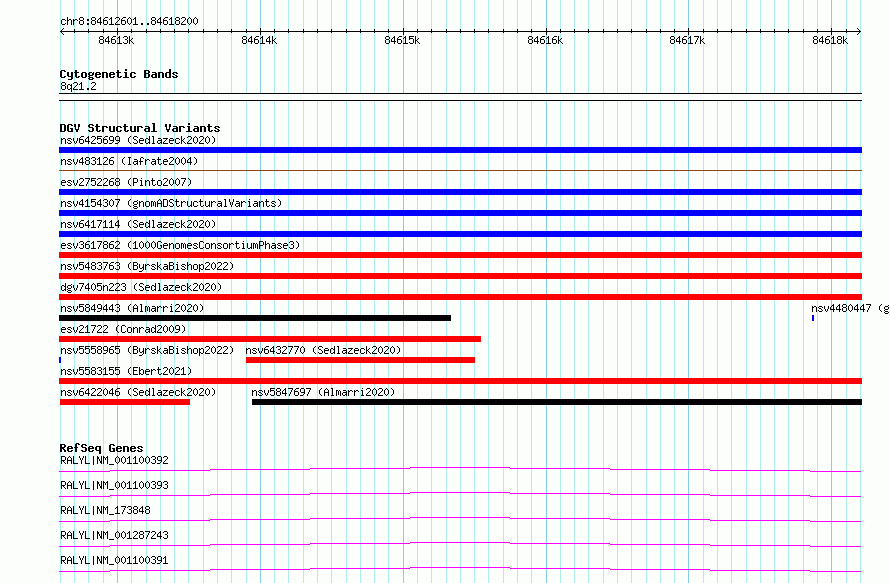Screen dimensions: 890x583
Task: Select the red bar under esv3617862
Action: click(460, 255)
